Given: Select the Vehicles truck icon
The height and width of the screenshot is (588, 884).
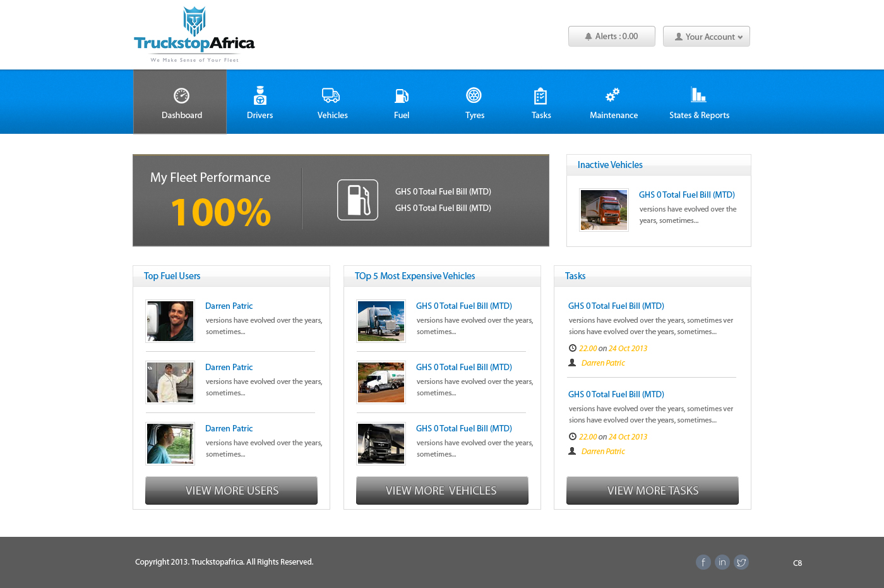Looking at the screenshot, I should point(331,95).
